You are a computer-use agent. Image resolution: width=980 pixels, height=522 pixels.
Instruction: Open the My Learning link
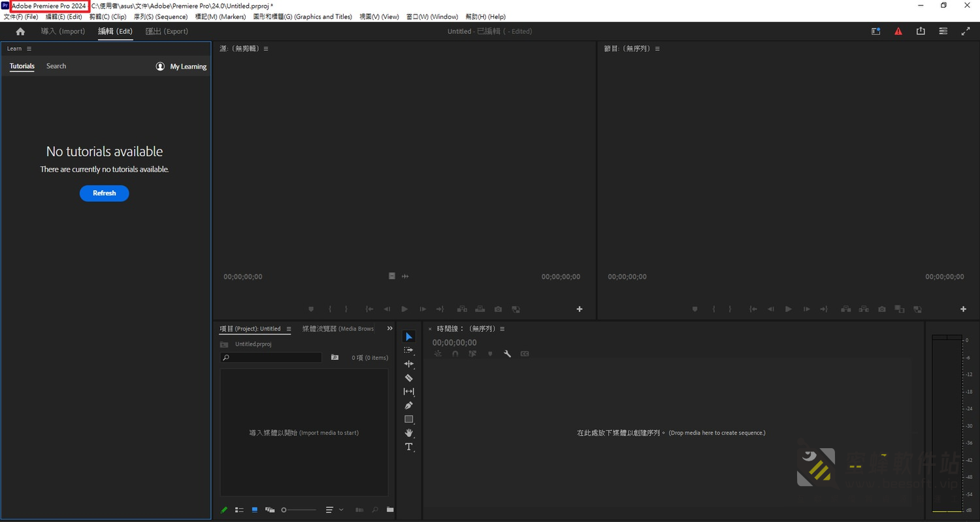point(181,67)
